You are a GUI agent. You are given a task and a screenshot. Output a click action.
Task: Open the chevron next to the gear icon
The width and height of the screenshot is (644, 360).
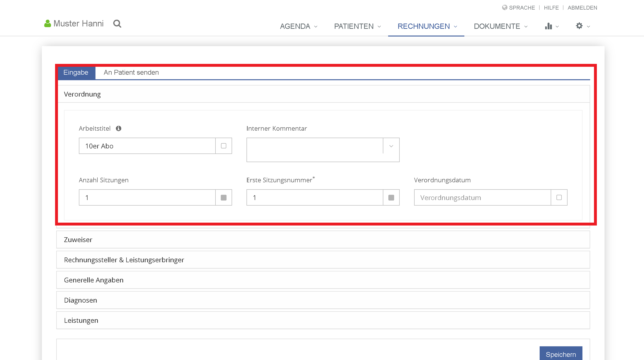588,26
